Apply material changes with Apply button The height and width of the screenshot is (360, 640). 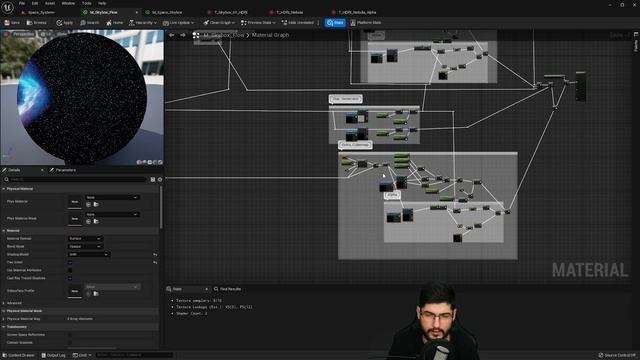[x=64, y=23]
